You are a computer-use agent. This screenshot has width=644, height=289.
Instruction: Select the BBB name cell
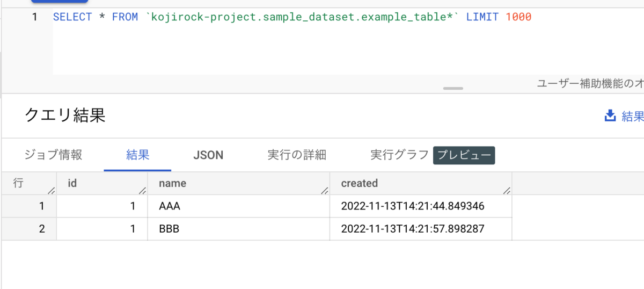169,229
